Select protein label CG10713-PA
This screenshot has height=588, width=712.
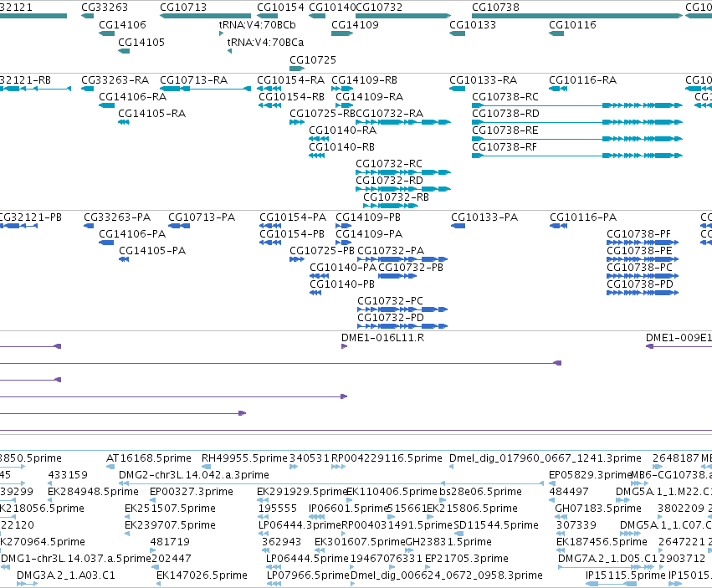202,217
